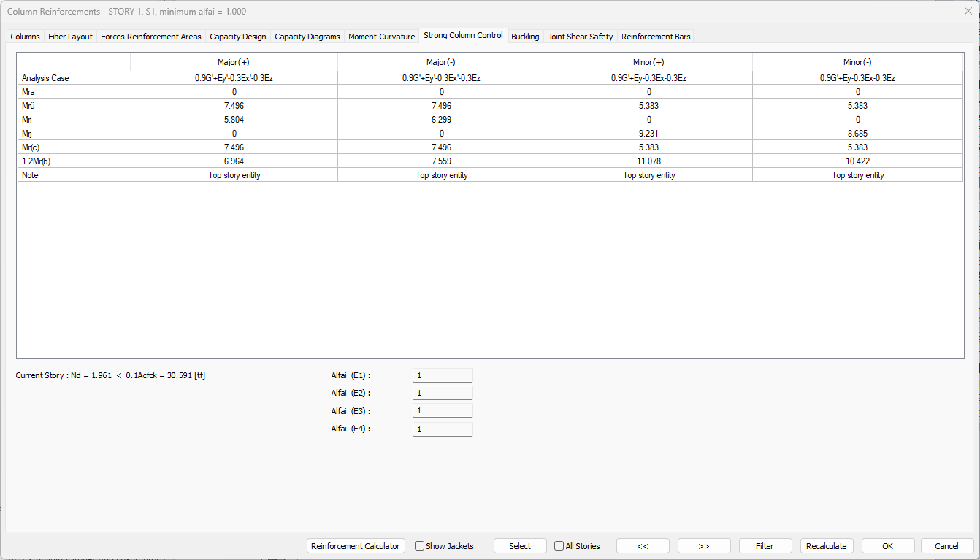Switch to the Columns tab
980x560 pixels.
pos(26,37)
